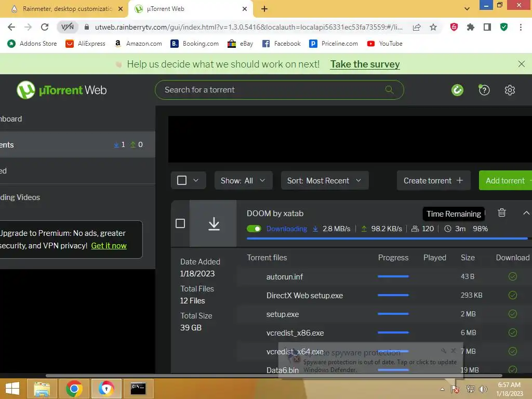Open the extensions puzzle icon

click(x=471, y=27)
